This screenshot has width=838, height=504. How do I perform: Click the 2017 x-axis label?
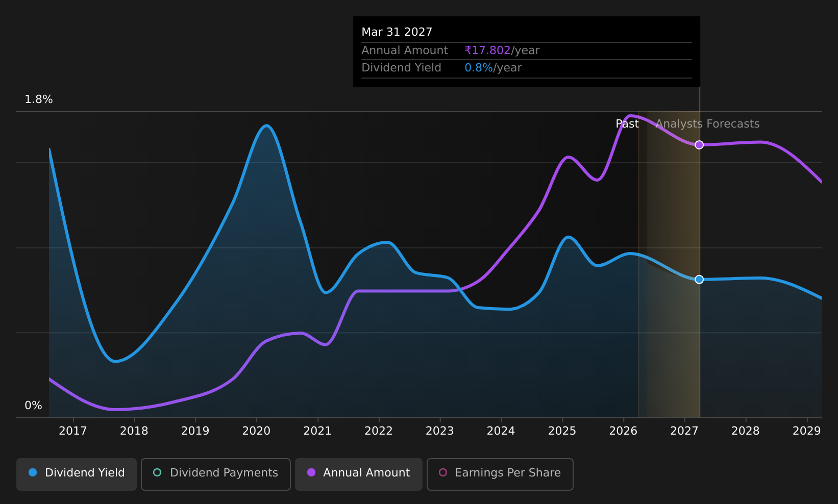73,431
